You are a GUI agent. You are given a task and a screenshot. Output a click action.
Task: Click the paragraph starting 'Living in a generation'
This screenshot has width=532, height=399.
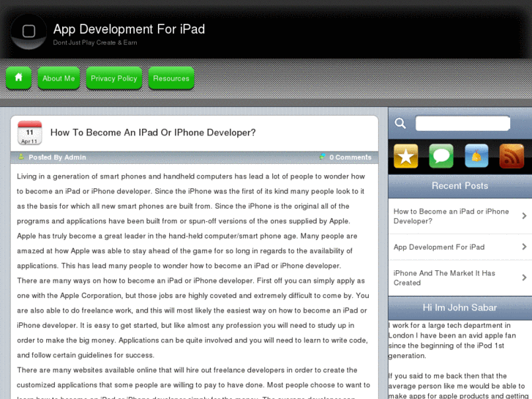[x=191, y=221]
